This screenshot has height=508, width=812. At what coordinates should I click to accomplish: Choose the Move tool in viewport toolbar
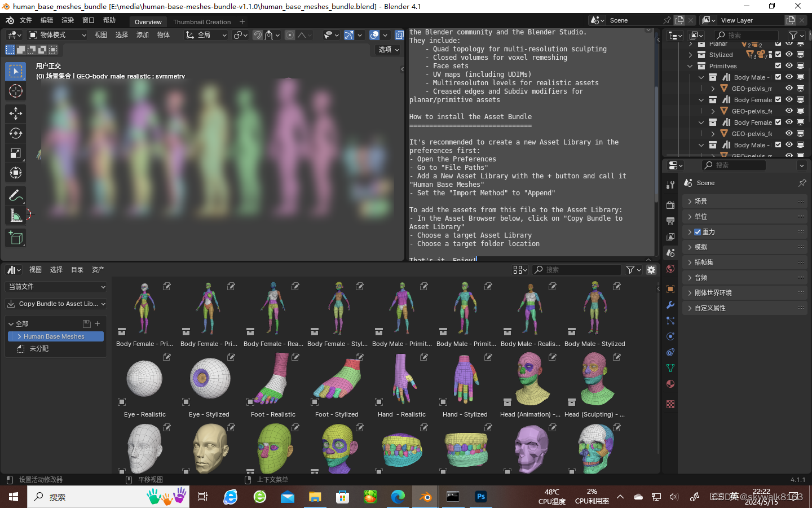coord(16,113)
